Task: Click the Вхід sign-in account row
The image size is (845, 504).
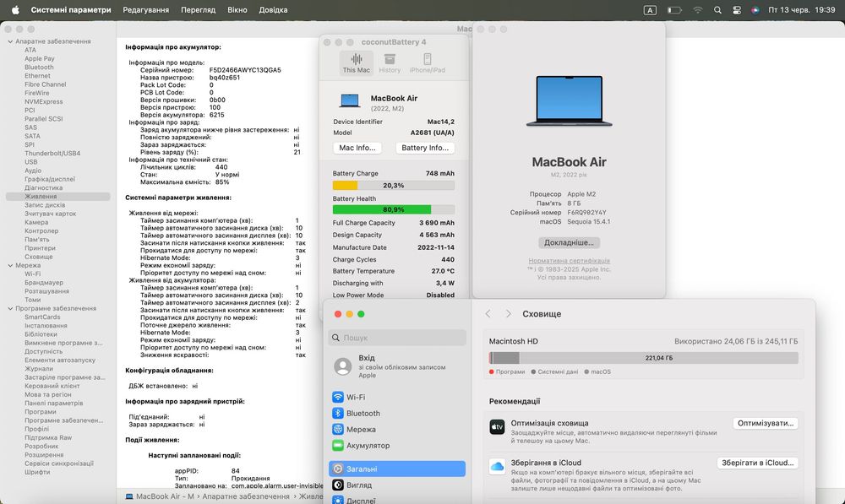Action: coord(397,366)
